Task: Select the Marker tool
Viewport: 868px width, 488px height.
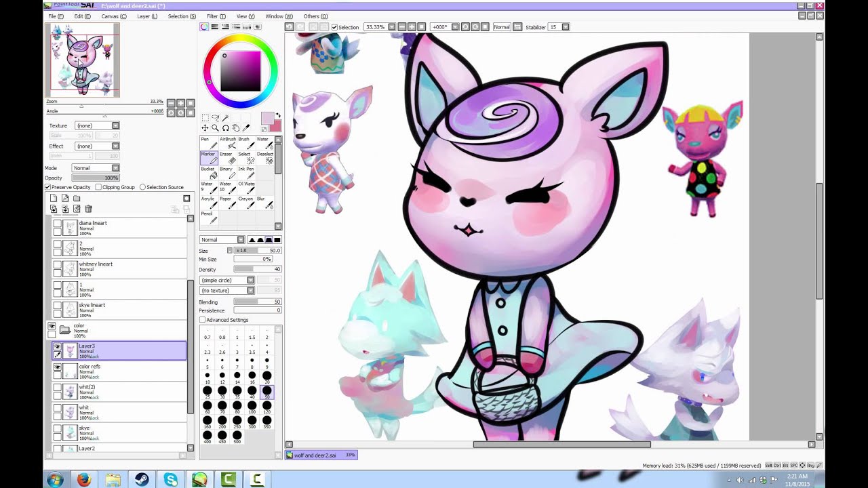Action: (209, 157)
